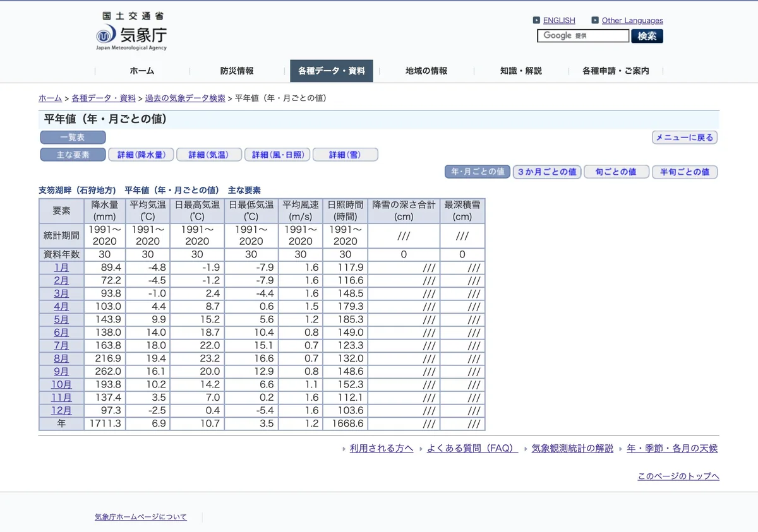Click the 検索 search button
Viewport: 758px width, 532px height.
point(647,36)
